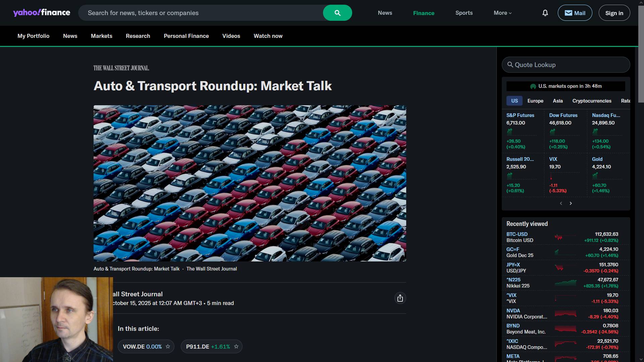Switch to the Europe markets tab

pos(535,101)
